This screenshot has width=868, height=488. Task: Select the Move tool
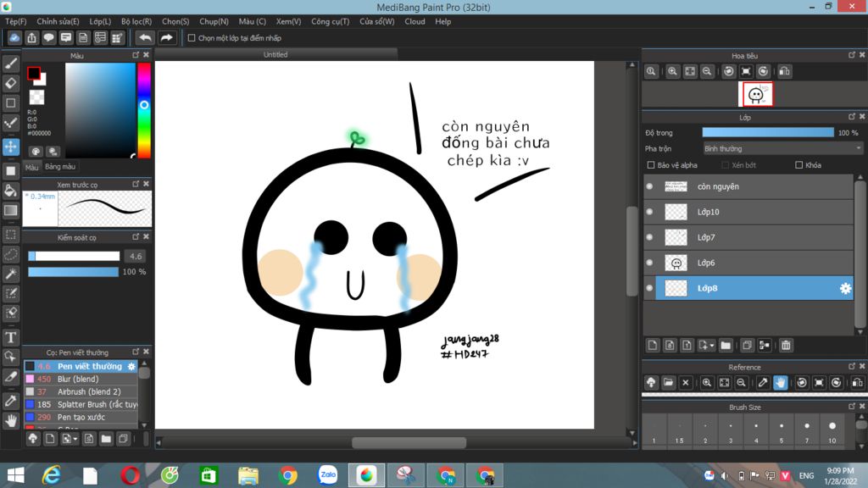click(10, 147)
